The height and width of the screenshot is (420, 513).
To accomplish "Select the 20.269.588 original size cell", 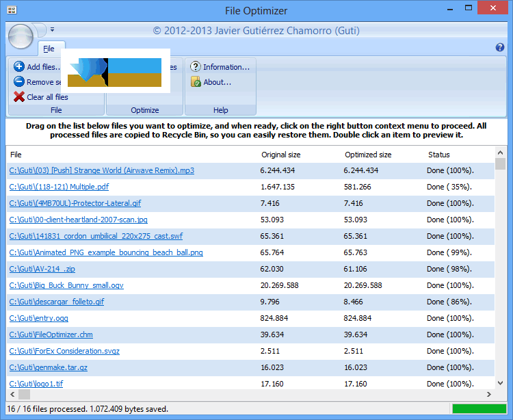I will pyautogui.click(x=279, y=285).
